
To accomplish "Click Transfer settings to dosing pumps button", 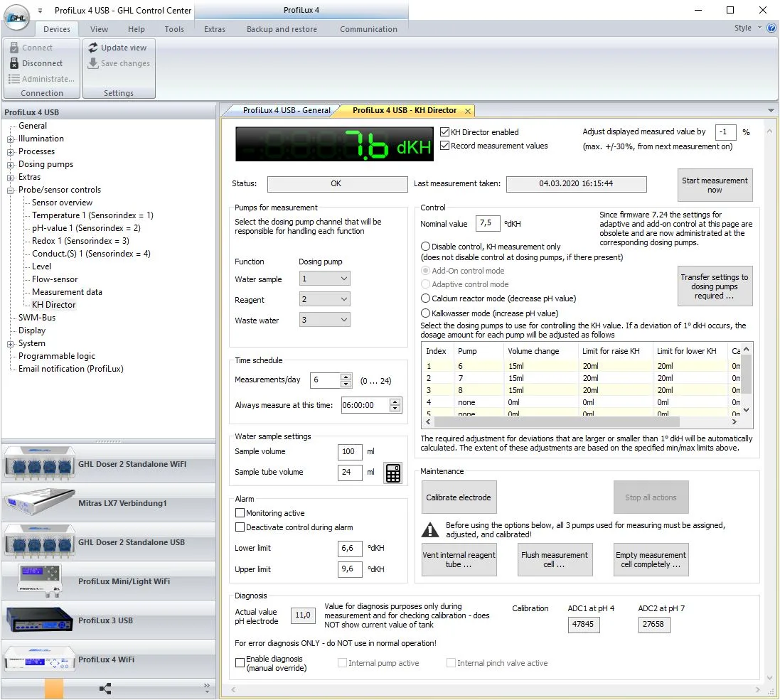I will [715, 286].
